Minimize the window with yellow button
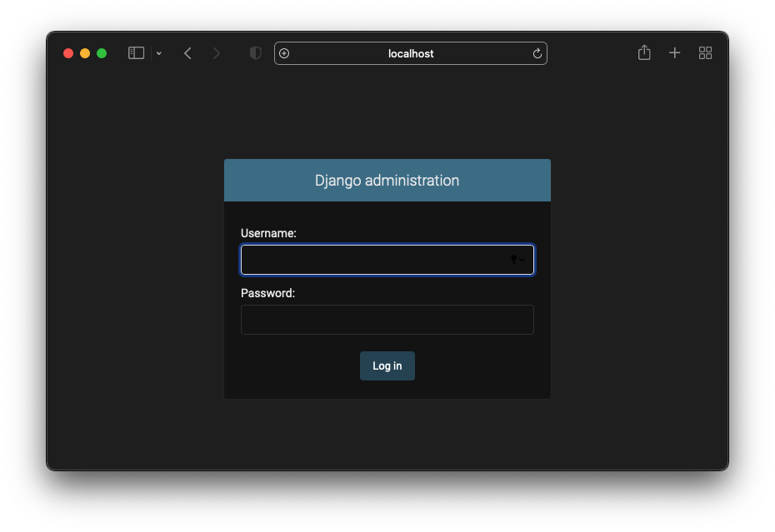Screen dimensions: 775x532 tap(85, 53)
